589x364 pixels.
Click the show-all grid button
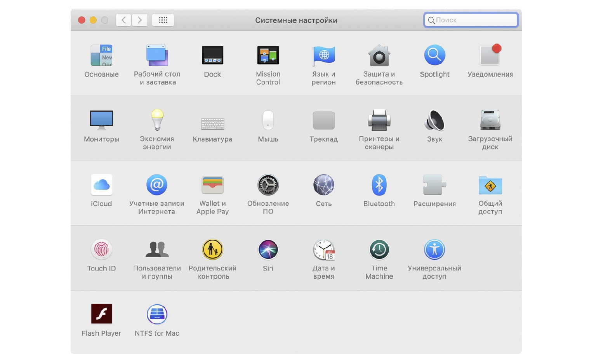163,20
